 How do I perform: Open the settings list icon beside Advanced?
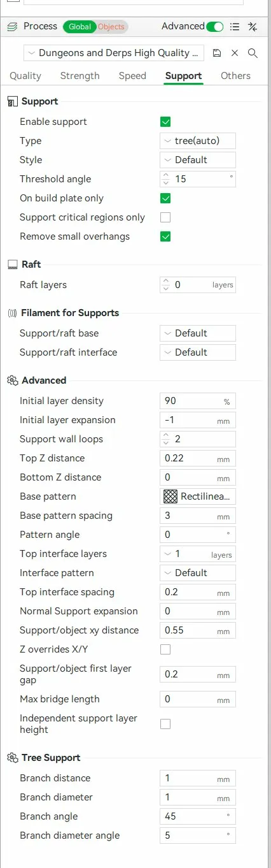tap(235, 27)
